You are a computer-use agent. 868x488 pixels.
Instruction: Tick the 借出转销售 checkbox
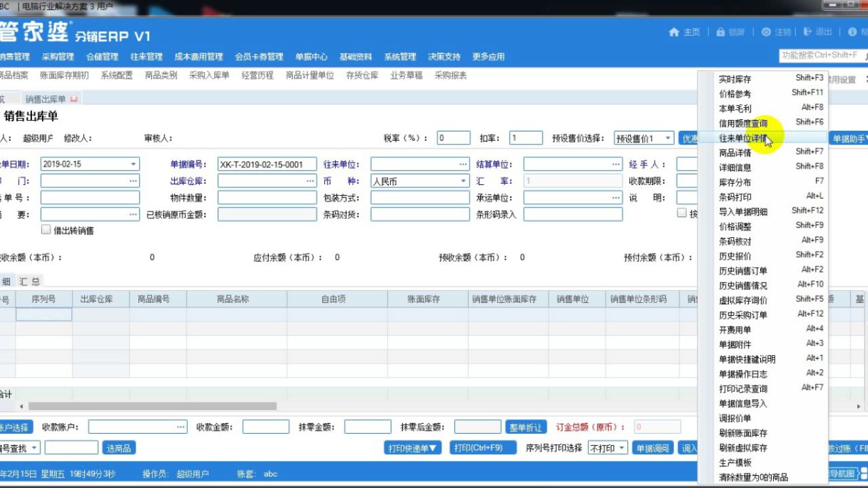click(x=46, y=230)
